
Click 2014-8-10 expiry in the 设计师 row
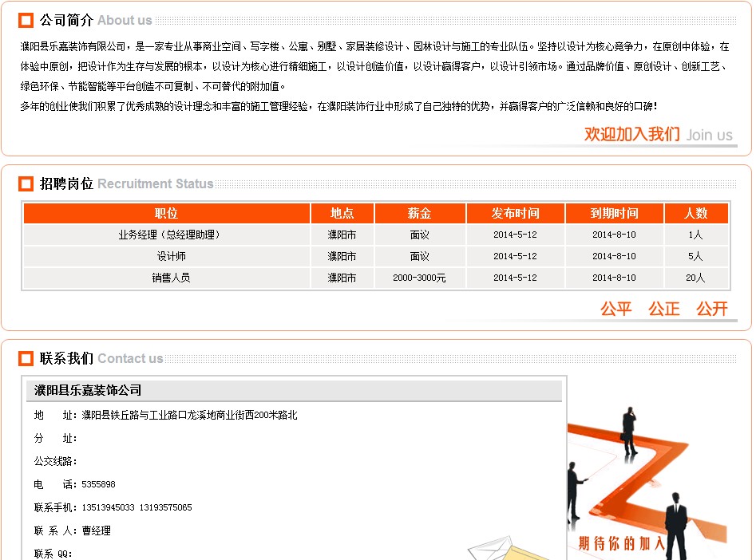(x=614, y=256)
